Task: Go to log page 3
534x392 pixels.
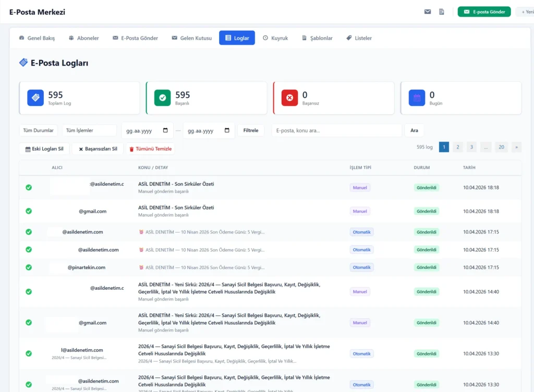Action: click(471, 147)
